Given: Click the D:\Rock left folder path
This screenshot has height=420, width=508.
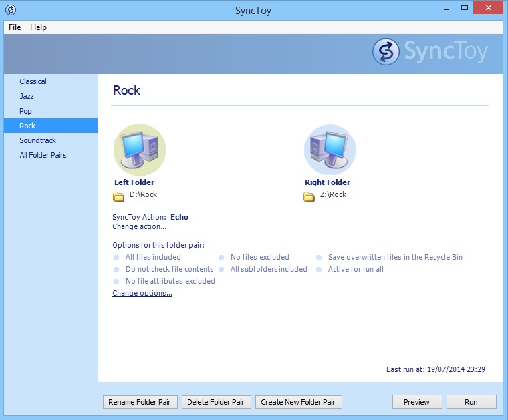Looking at the screenshot, I should point(143,194).
